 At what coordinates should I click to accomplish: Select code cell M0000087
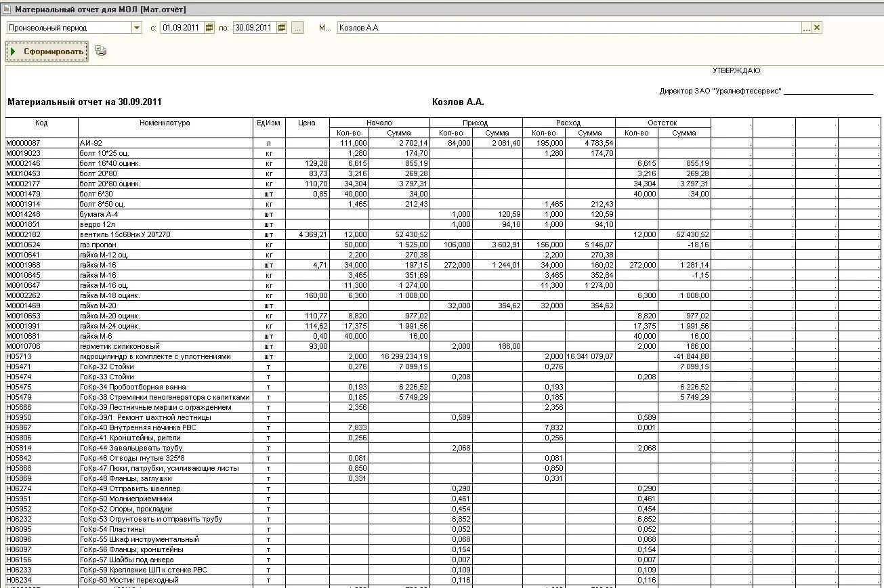(x=42, y=143)
